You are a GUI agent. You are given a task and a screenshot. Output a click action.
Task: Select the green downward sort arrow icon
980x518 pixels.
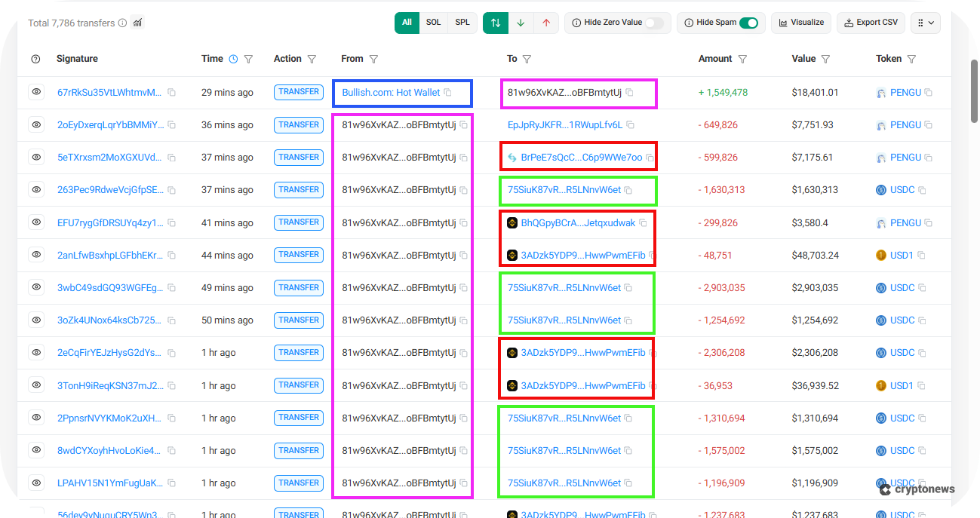pyautogui.click(x=520, y=23)
